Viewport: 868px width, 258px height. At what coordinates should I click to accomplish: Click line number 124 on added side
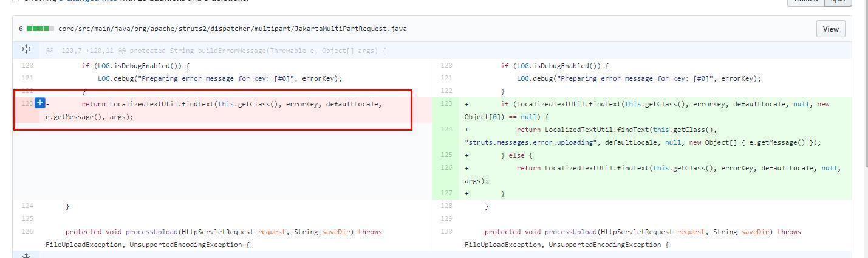(x=446, y=130)
